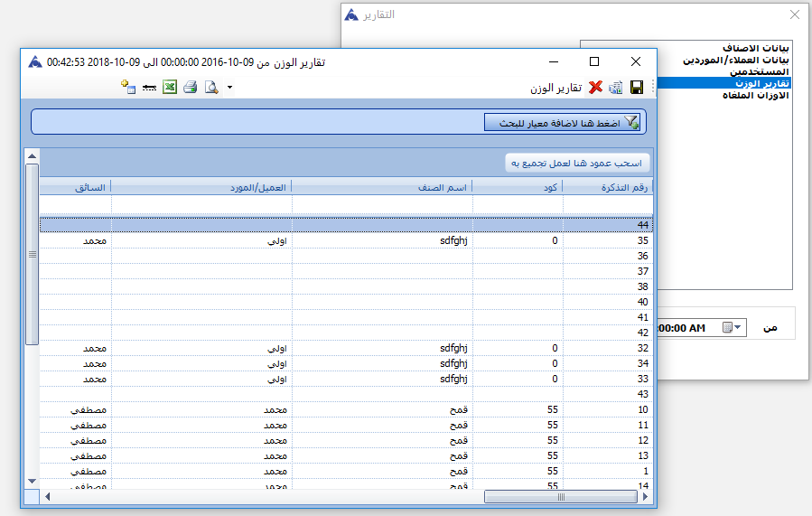Click 'sdfghj' item name in ticket 35 row

pyautogui.click(x=453, y=240)
